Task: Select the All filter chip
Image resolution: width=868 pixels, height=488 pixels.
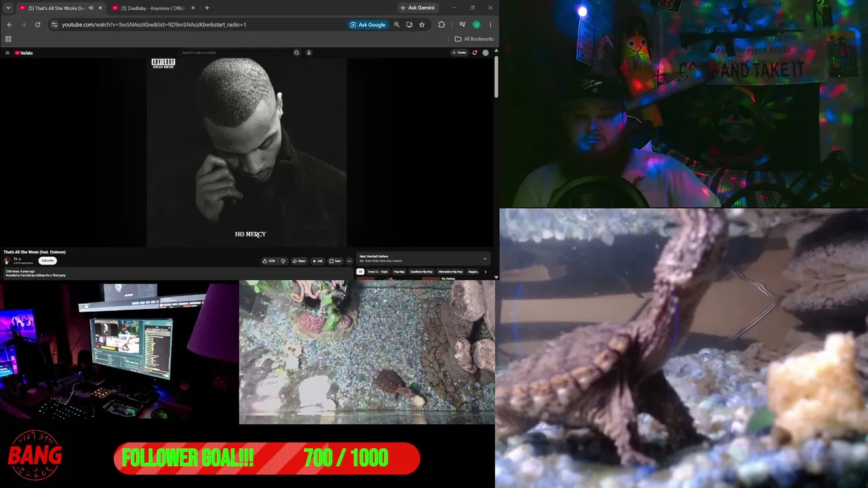Action: pyautogui.click(x=360, y=272)
